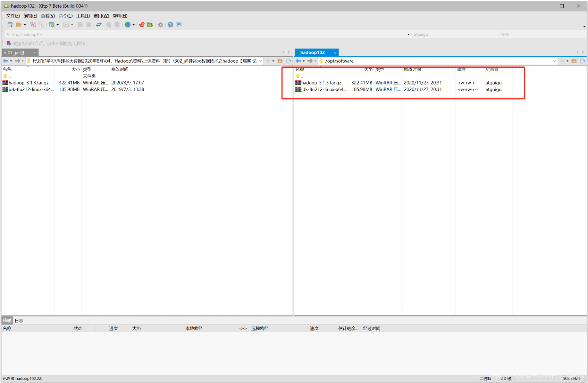Click the local pane favorites star
The width and height of the screenshot is (588, 383).
pos(268,61)
